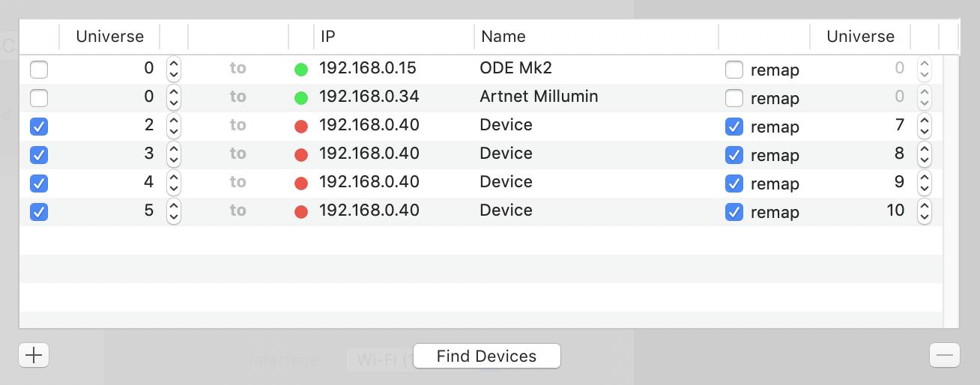Click red status dot in universe 2 row
The height and width of the screenshot is (385, 980).
pyautogui.click(x=301, y=127)
